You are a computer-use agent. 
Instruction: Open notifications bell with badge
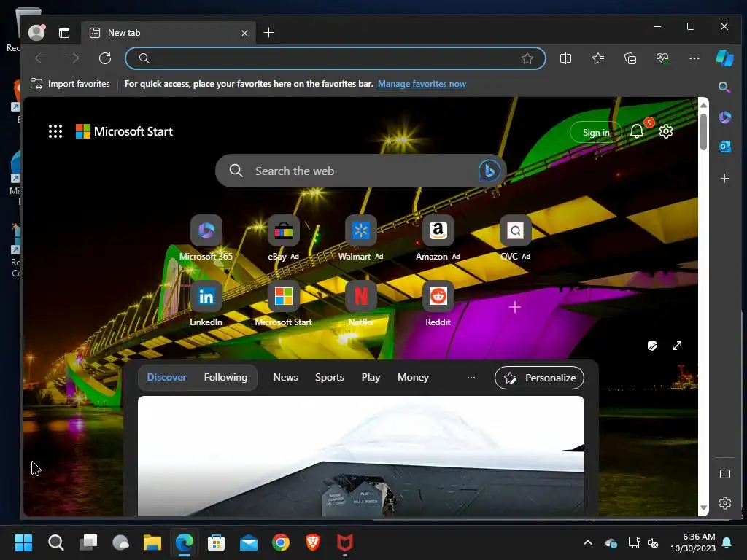(x=638, y=131)
